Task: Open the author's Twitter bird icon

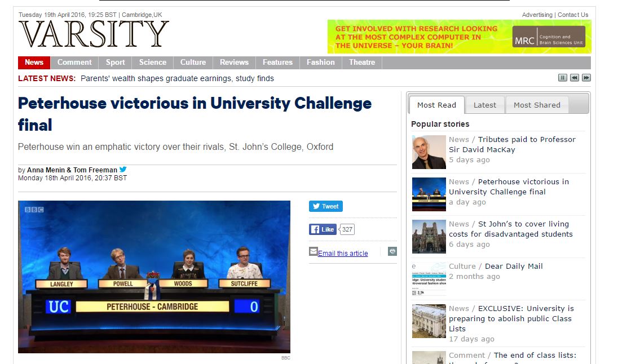Action: 123,170
